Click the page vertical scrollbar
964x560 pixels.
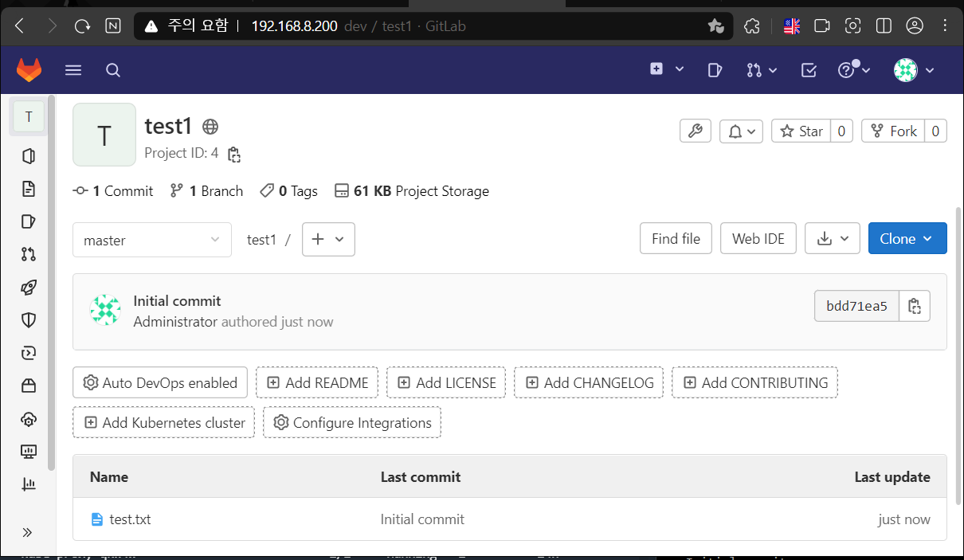coord(958,354)
